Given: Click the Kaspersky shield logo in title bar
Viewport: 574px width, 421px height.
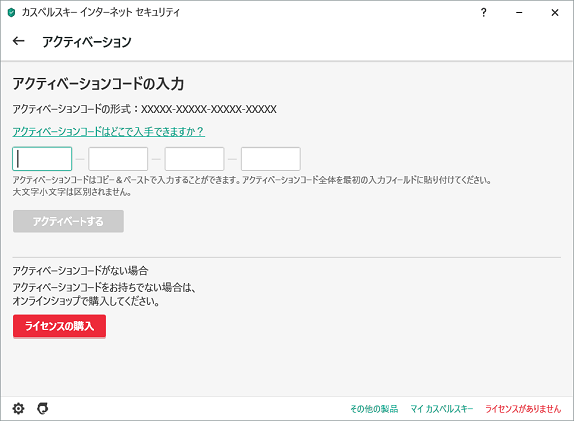Looking at the screenshot, I should 11,13.
